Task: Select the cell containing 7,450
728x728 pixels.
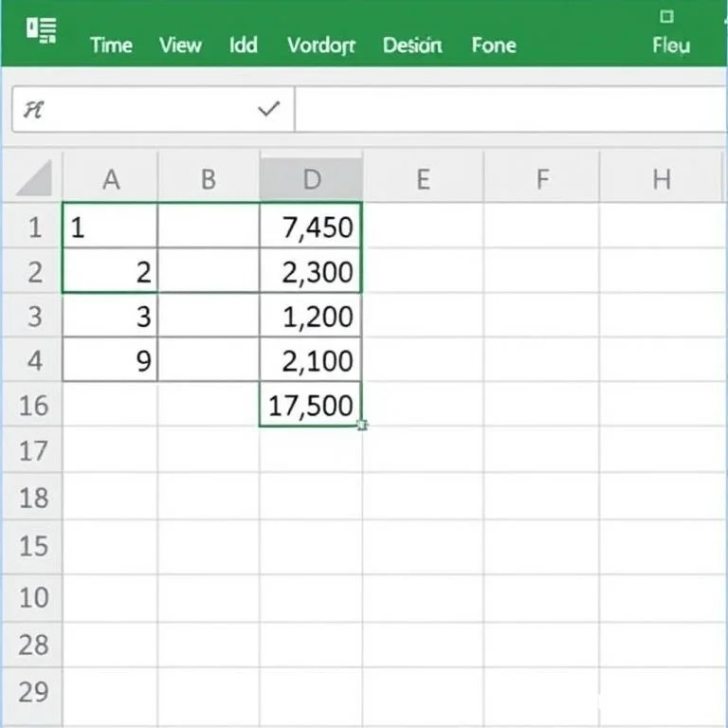Action: pyautogui.click(x=311, y=227)
